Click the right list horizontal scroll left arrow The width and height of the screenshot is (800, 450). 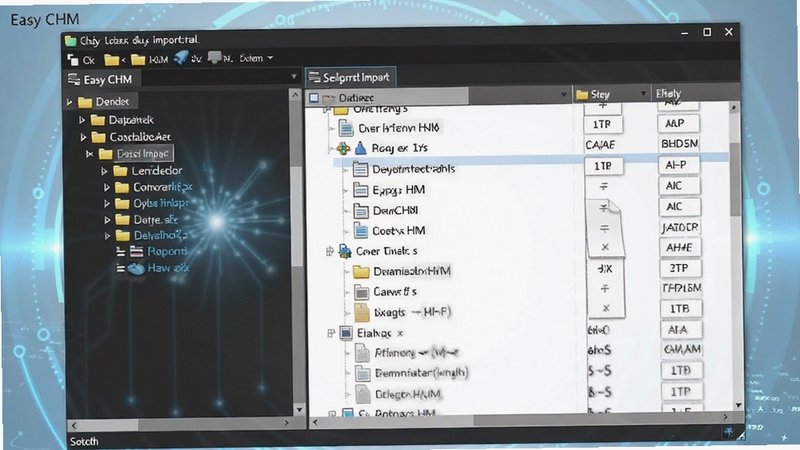pyautogui.click(x=315, y=422)
